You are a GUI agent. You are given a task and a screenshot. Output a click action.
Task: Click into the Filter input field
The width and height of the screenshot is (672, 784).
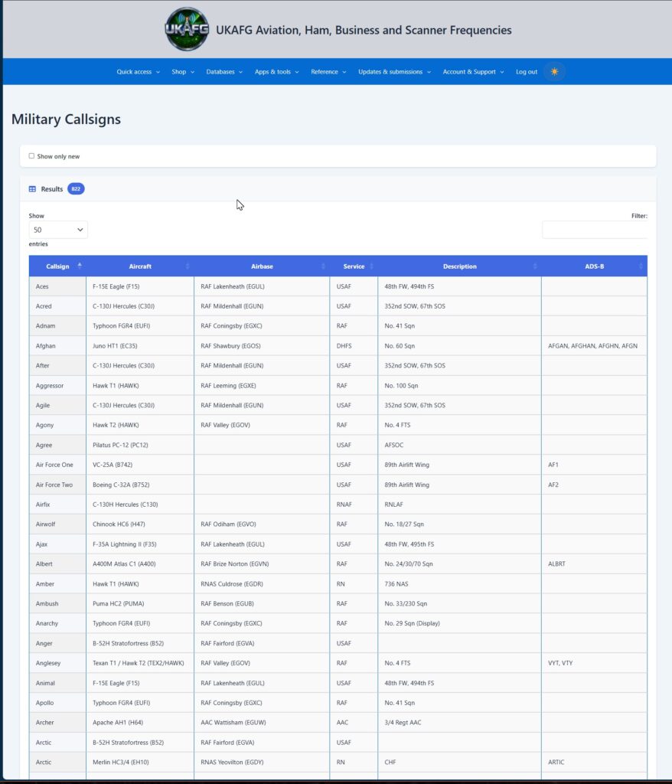pyautogui.click(x=595, y=230)
